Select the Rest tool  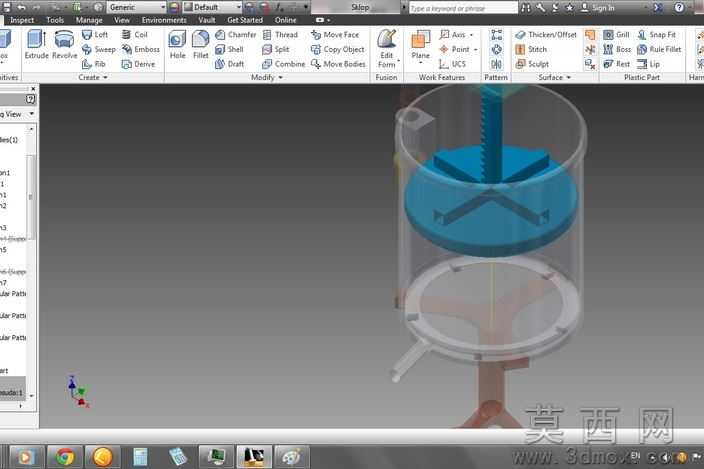616,64
